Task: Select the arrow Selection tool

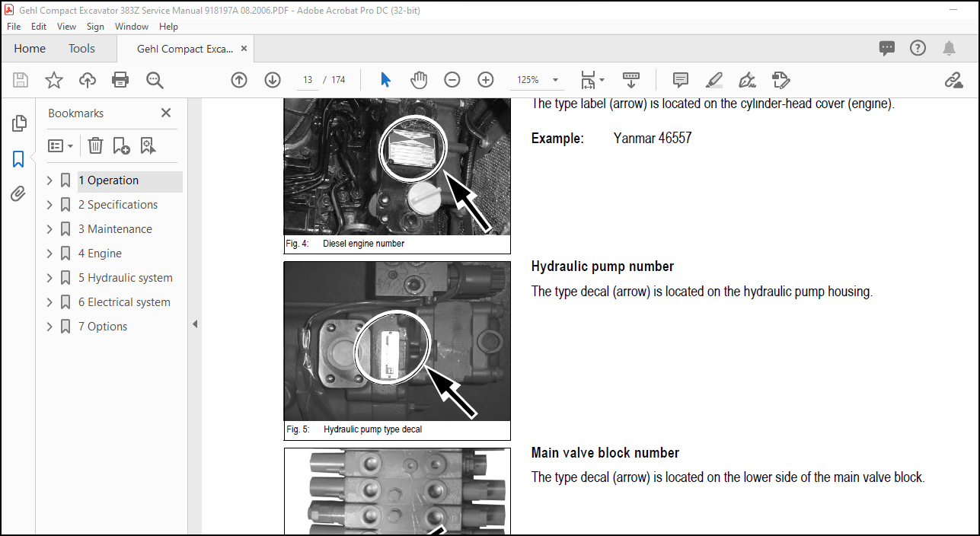Action: (385, 80)
